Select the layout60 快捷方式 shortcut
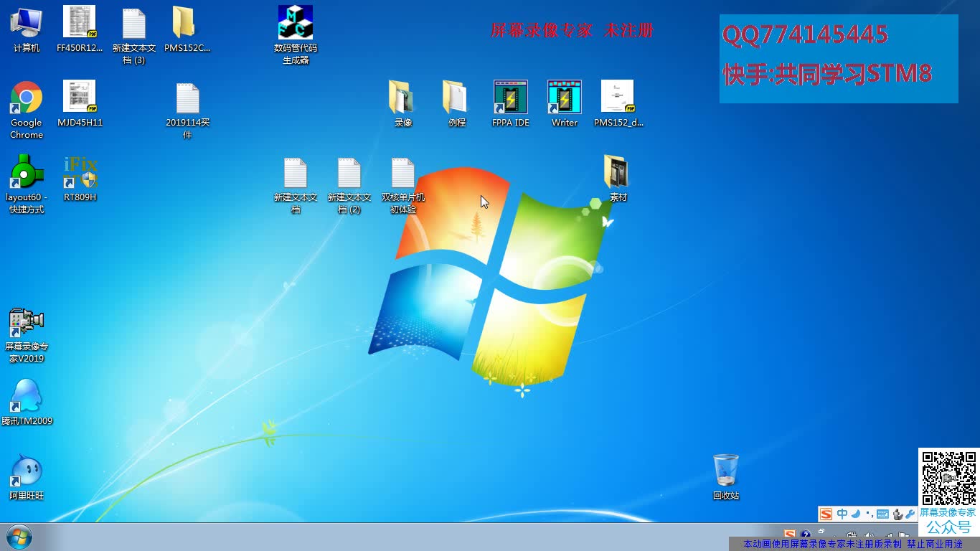This screenshot has width=980, height=551. [27, 185]
